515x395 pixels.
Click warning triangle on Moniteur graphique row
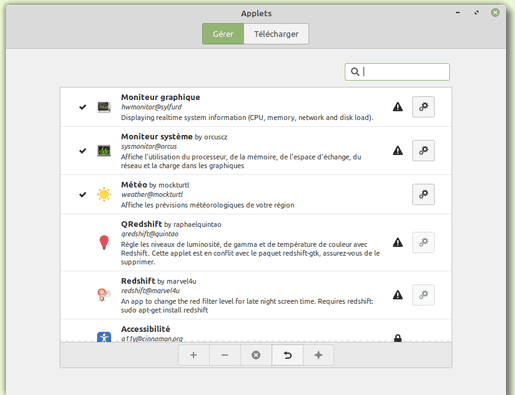[x=398, y=107]
